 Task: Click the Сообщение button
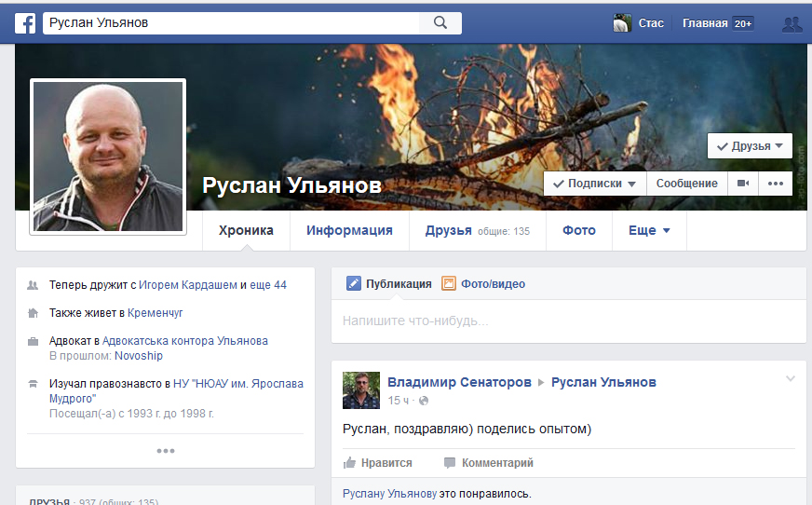click(686, 184)
